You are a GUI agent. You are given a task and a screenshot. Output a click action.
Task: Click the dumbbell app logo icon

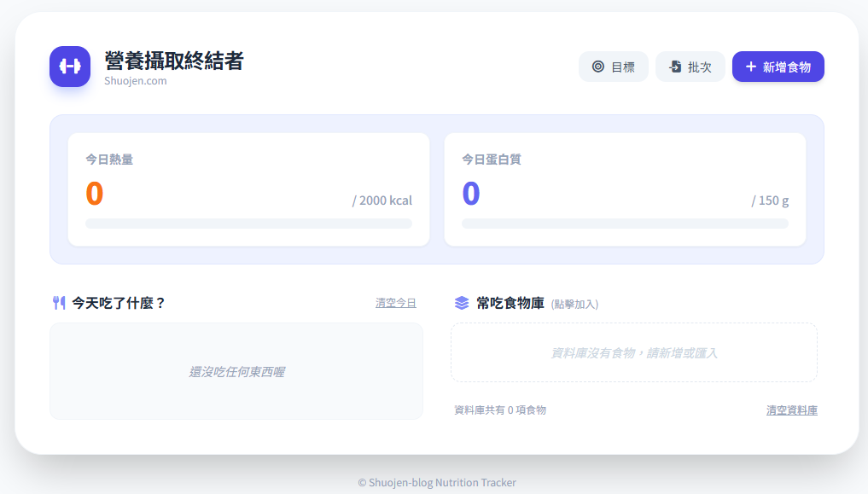(x=70, y=67)
